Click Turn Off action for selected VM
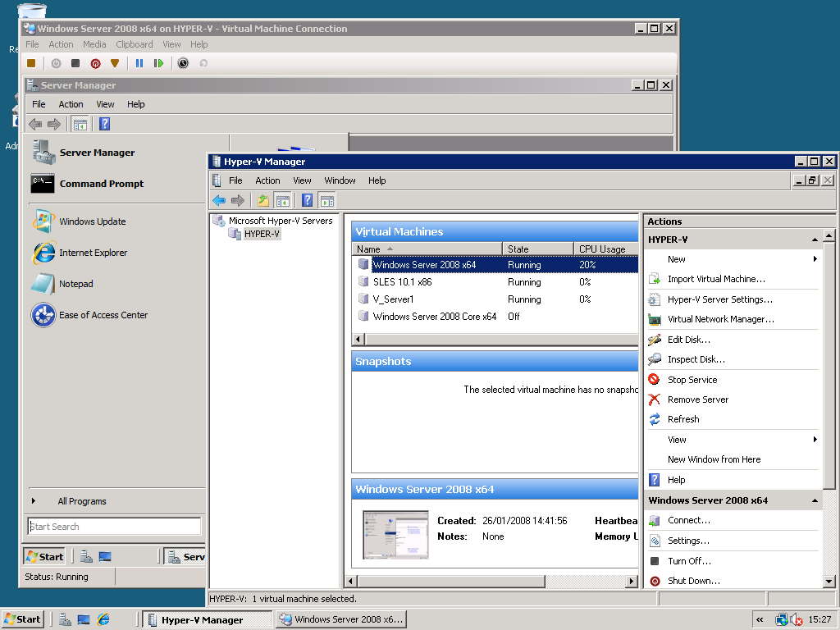840x630 pixels. pos(689,561)
